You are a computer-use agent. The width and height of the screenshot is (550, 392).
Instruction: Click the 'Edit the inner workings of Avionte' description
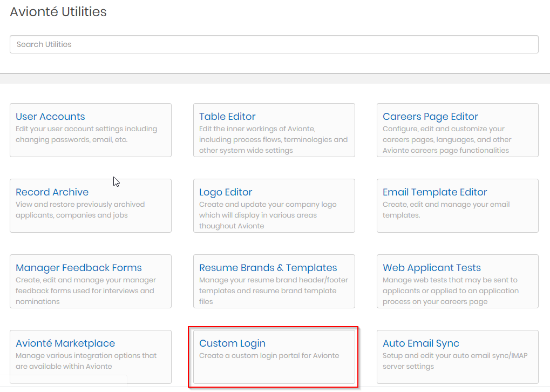[273, 139]
